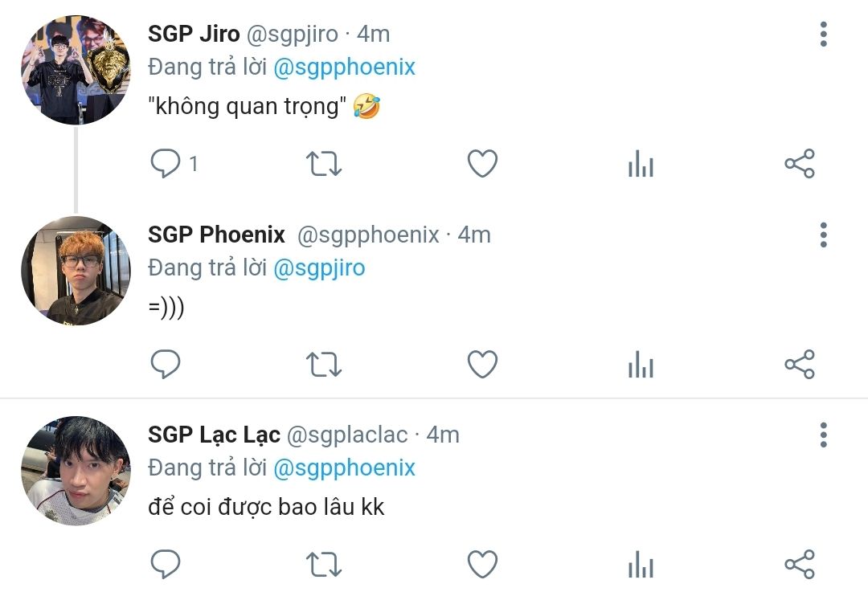The image size is (868, 592).
Task: Retweet SGP Jiro's "không quan trọng" tweet
Action: 324,164
